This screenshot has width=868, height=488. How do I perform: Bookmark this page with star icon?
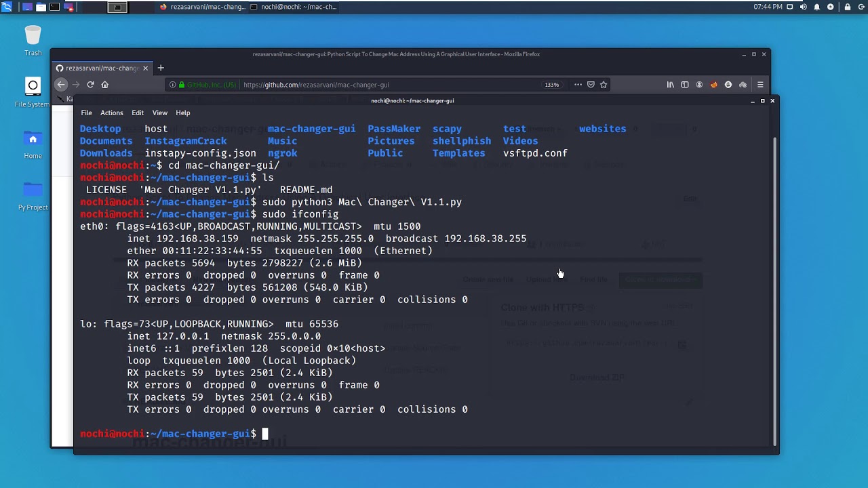pyautogui.click(x=604, y=85)
